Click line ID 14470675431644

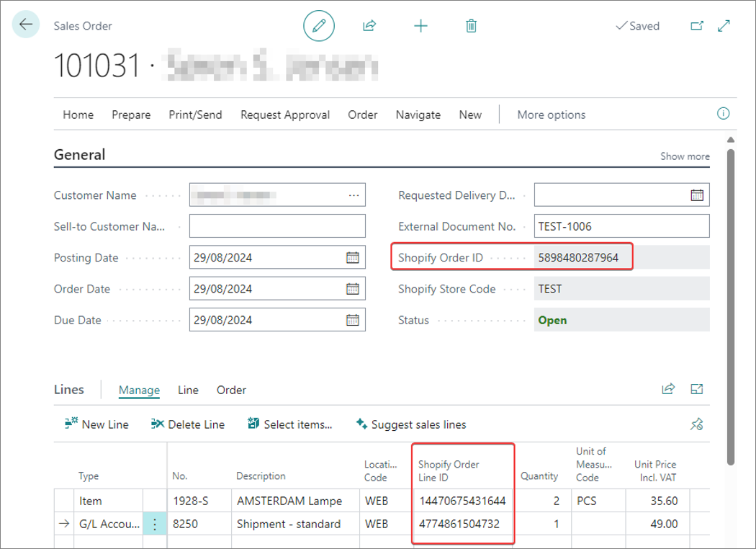[462, 501]
